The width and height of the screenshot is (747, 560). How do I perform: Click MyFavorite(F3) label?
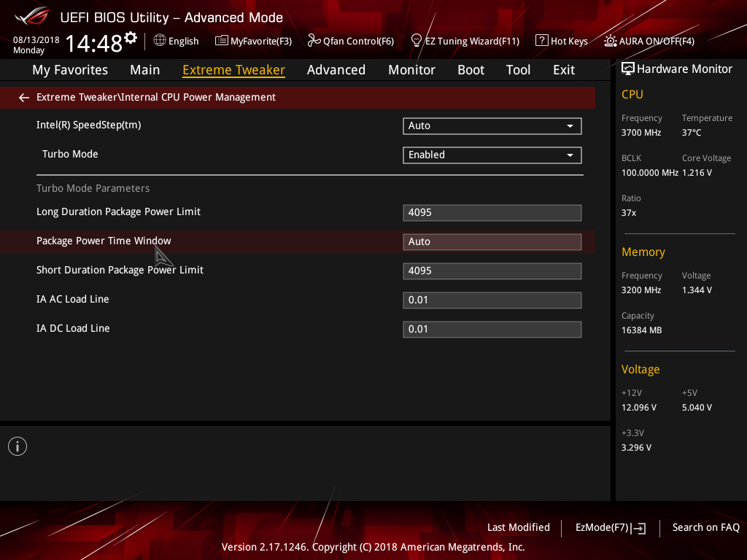coord(261,42)
